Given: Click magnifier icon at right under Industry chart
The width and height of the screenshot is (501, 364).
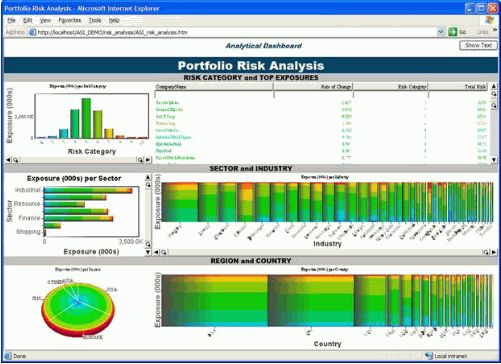Looking at the screenshot, I should 486,252.
